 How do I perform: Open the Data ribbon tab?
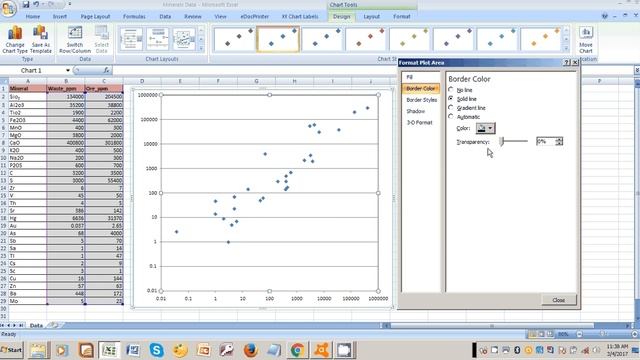click(x=165, y=17)
